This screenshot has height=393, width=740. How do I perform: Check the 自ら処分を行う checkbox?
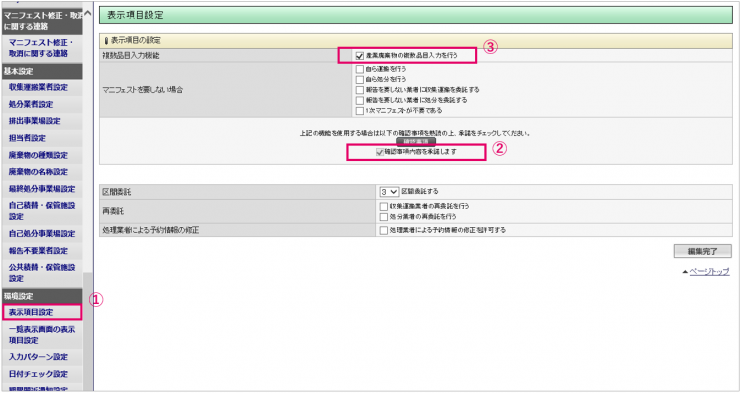coord(360,80)
